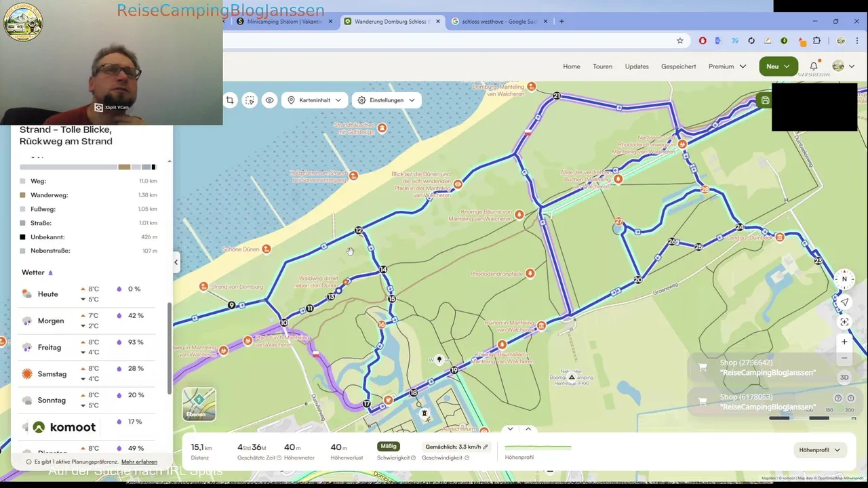The width and height of the screenshot is (868, 488).
Task: Open the Gespeichert menu item
Action: [679, 66]
